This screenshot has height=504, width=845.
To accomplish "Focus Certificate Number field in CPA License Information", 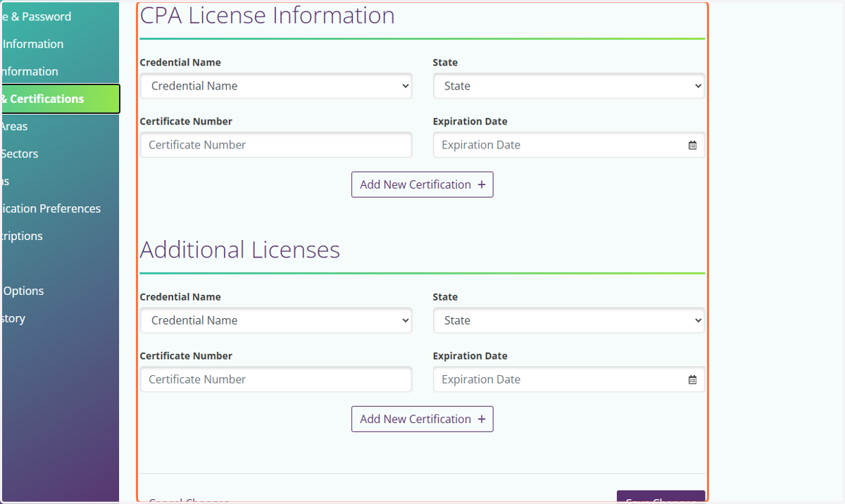I will (x=276, y=145).
